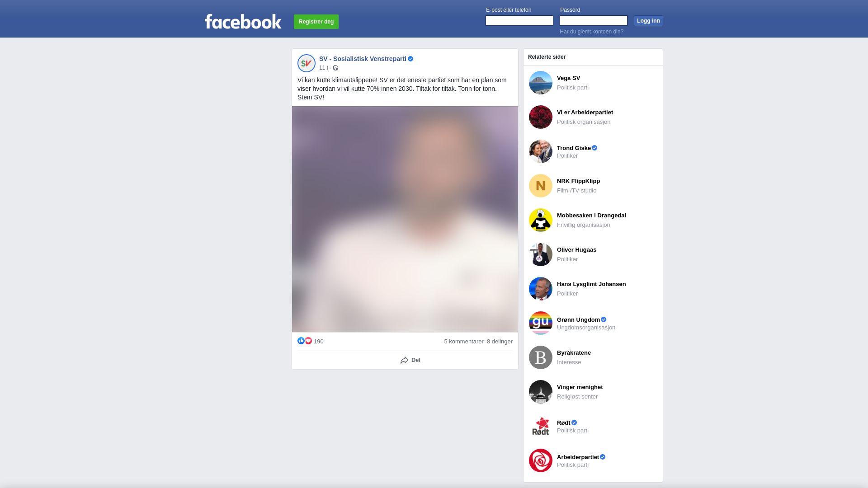This screenshot has width=868, height=488.
Task: Open the blurred post image
Action: (405, 219)
